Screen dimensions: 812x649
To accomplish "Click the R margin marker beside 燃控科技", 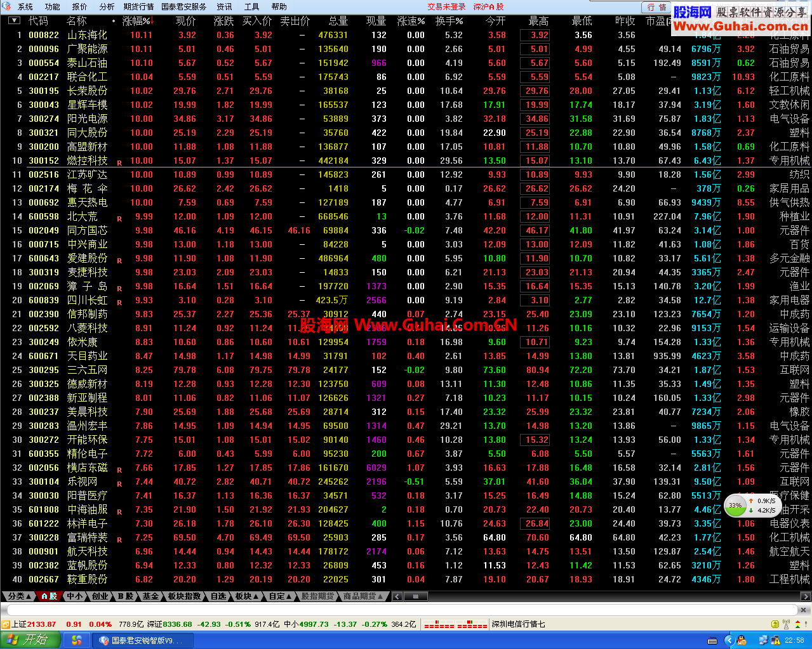I will pyautogui.click(x=119, y=163).
